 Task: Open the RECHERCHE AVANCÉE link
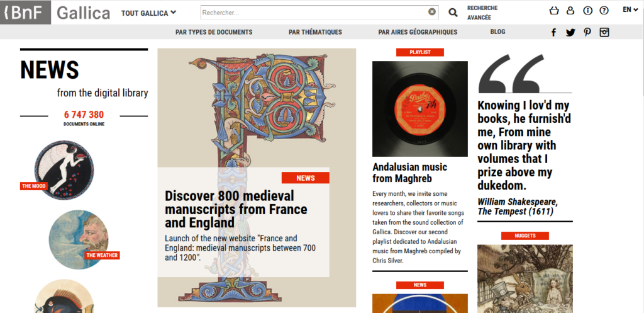tap(482, 13)
